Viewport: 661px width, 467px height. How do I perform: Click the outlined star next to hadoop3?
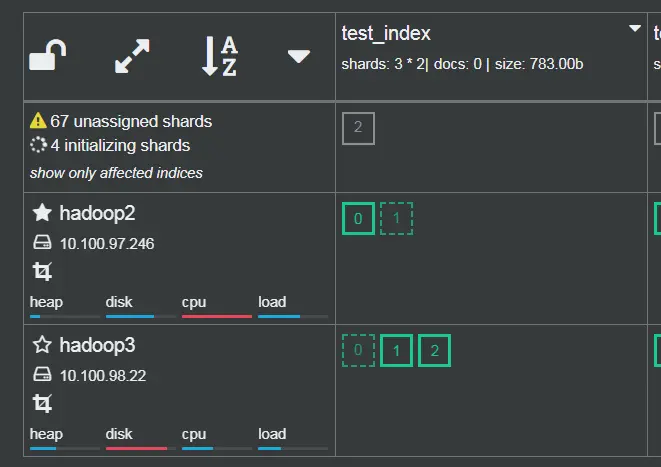42,344
